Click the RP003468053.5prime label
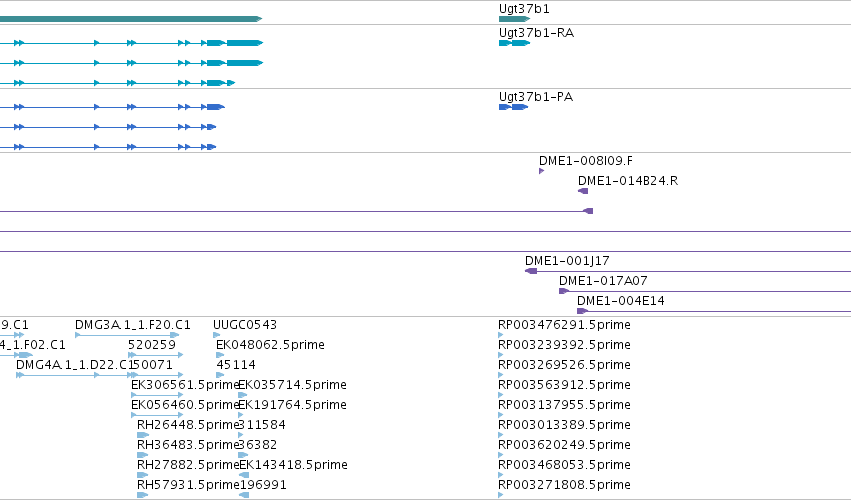Screen dimensions: 851x500 coord(564,466)
